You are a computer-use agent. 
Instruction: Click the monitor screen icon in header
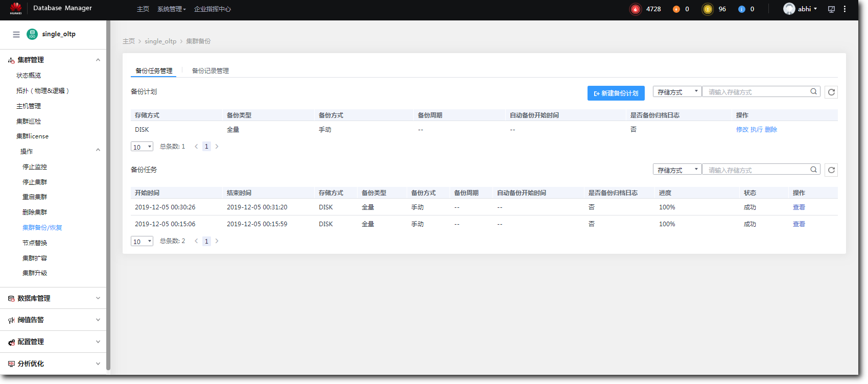pos(831,9)
